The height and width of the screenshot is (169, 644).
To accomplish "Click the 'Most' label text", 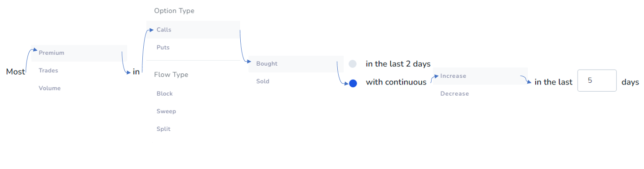I will pyautogui.click(x=16, y=72).
